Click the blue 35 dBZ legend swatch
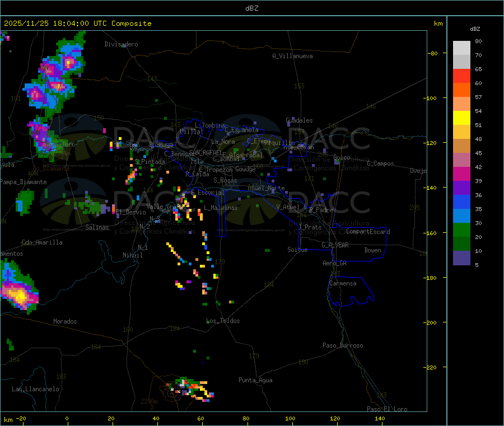Screen dimensions: 504x426 (461, 202)
